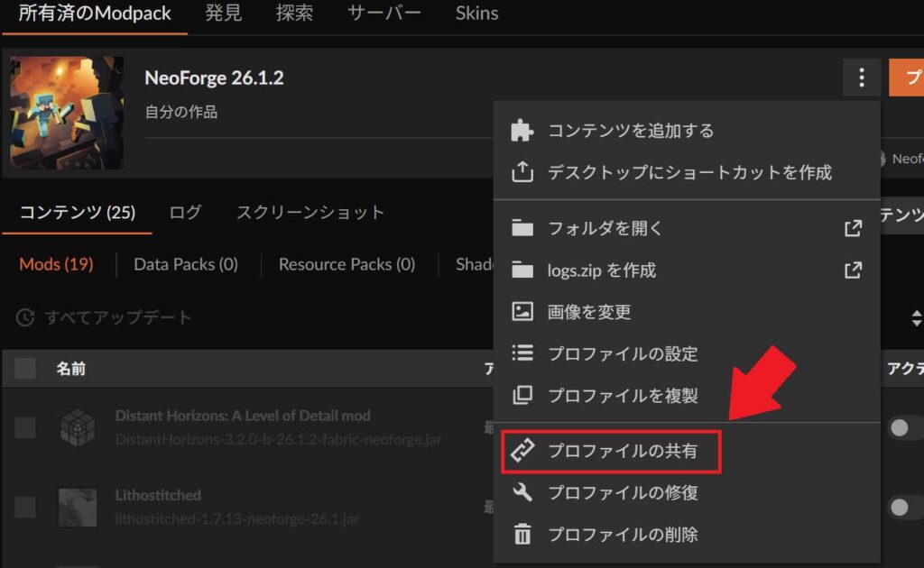The image size is (924, 568).
Task: Click the link icon beside プロファイルの共有
Action: (522, 450)
